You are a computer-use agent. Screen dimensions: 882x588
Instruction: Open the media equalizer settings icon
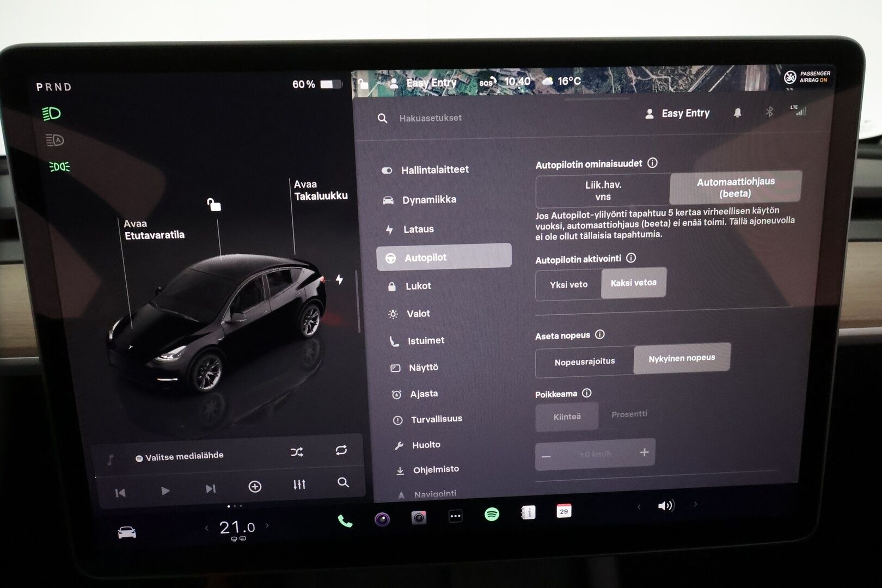[299, 484]
